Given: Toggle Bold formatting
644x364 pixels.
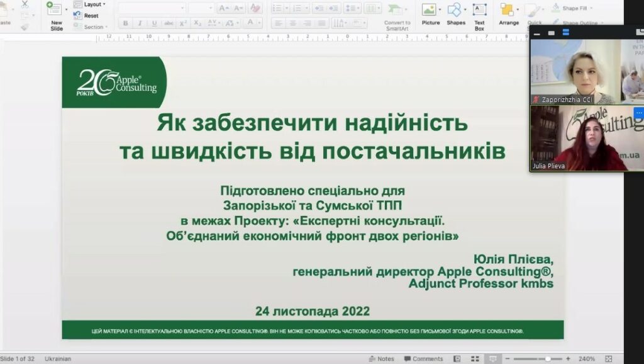Looking at the screenshot, I should coord(125,23).
